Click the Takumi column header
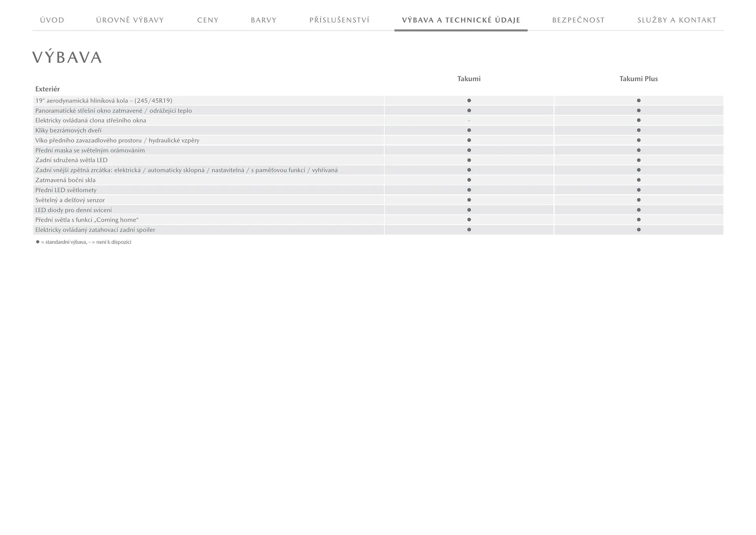Screen dimensions: 756x535 click(469, 79)
